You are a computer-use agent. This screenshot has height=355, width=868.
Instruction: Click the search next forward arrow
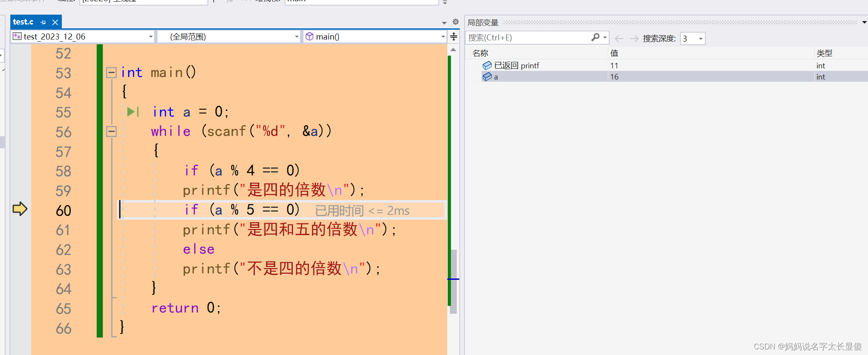(x=634, y=38)
